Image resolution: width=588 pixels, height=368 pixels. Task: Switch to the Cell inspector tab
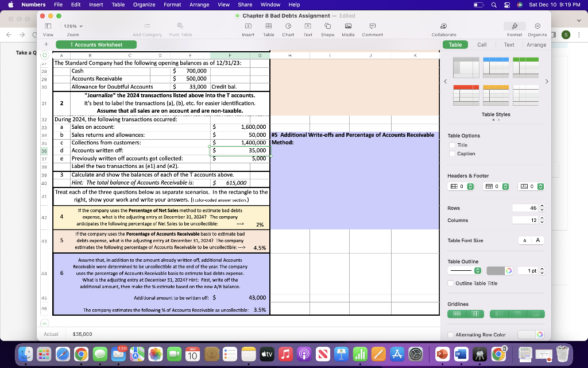[482, 44]
